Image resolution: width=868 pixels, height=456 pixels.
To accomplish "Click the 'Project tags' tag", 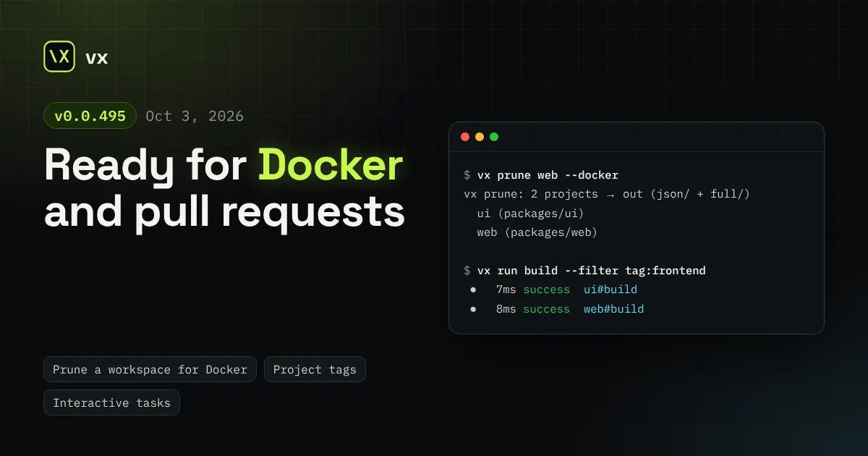I will click(315, 369).
